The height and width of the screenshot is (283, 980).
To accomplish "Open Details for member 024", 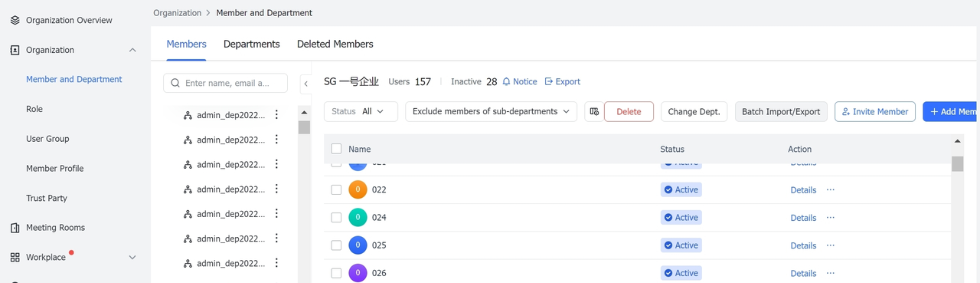I will (x=803, y=218).
